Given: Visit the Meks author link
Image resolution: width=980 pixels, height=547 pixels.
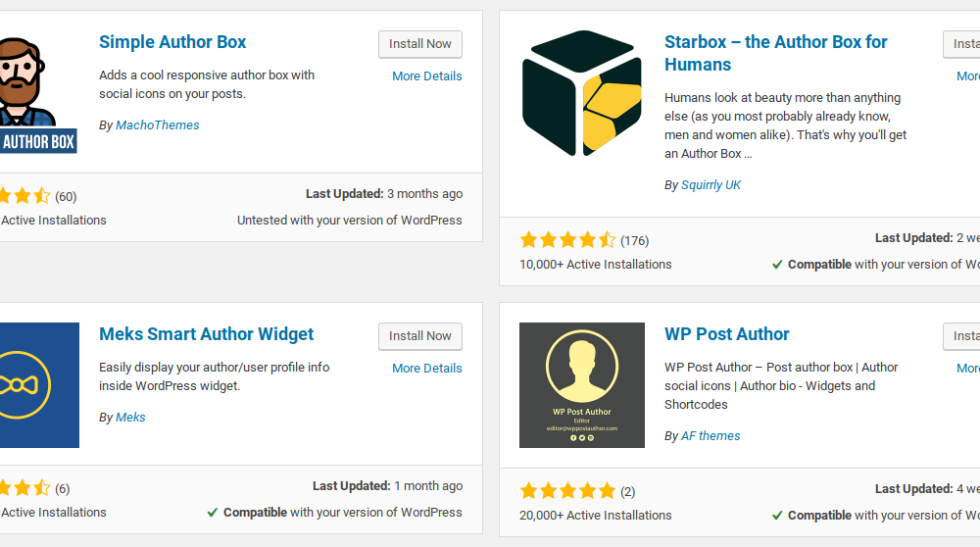Looking at the screenshot, I should coord(130,418).
